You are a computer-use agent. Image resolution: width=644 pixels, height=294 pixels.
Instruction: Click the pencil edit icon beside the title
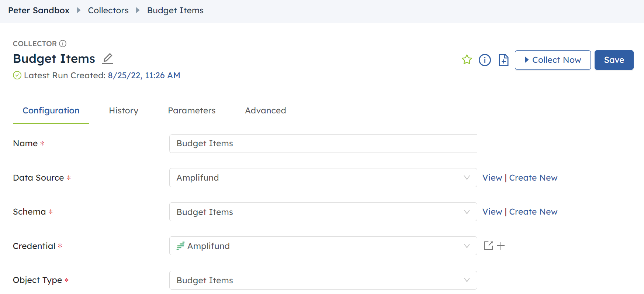coord(107,59)
